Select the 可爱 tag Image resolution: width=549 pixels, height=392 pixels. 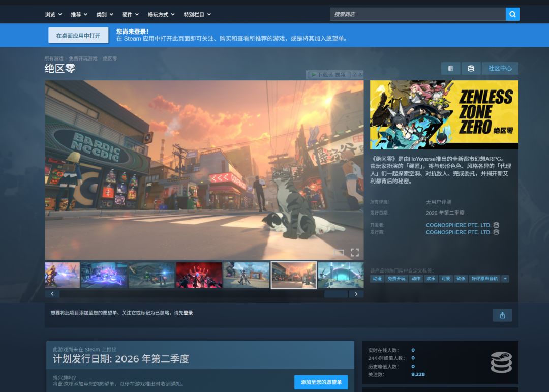[x=446, y=279]
